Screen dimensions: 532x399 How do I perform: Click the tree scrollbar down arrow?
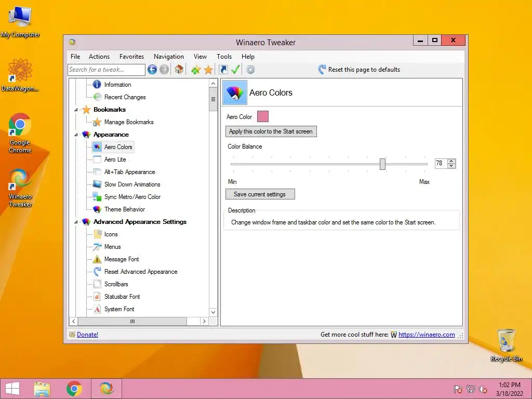tap(213, 312)
